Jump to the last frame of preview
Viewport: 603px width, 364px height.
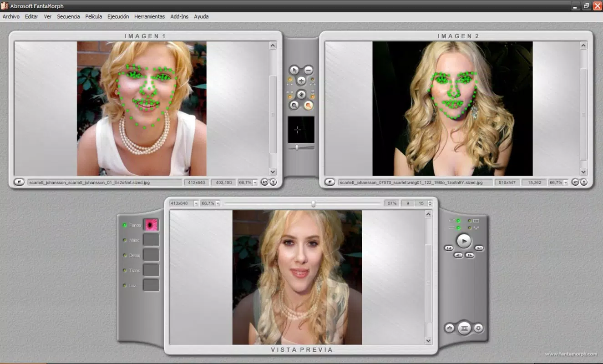coord(479,248)
